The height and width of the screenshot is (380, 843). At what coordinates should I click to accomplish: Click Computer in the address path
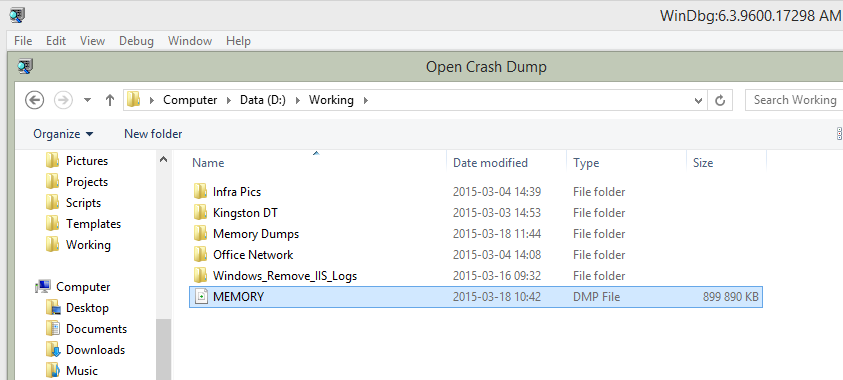click(x=190, y=100)
